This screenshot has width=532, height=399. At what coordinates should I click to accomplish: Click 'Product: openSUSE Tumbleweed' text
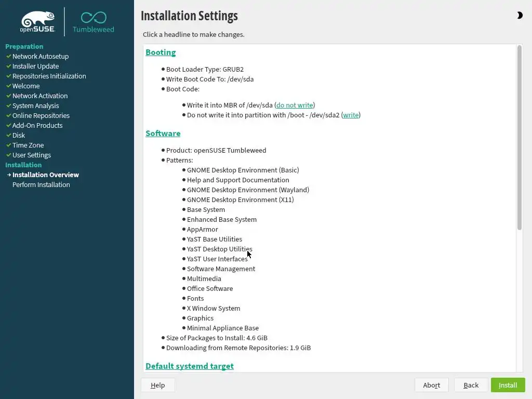click(x=216, y=150)
